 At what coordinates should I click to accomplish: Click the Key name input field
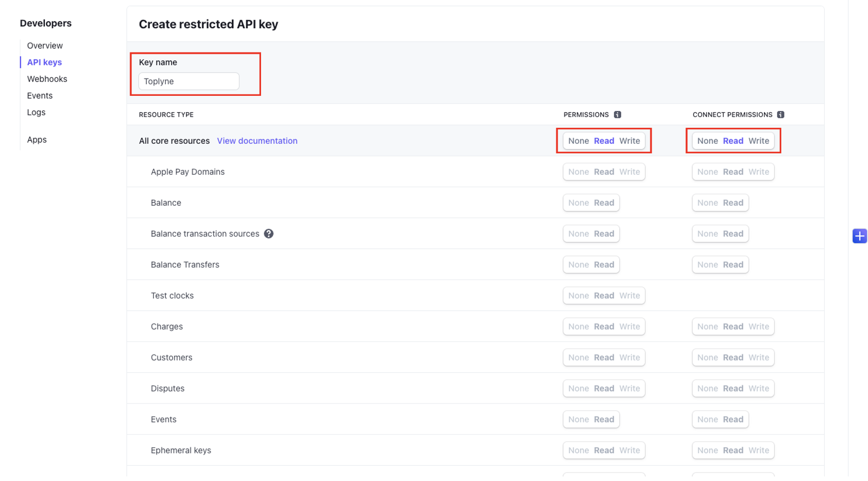pyautogui.click(x=189, y=81)
